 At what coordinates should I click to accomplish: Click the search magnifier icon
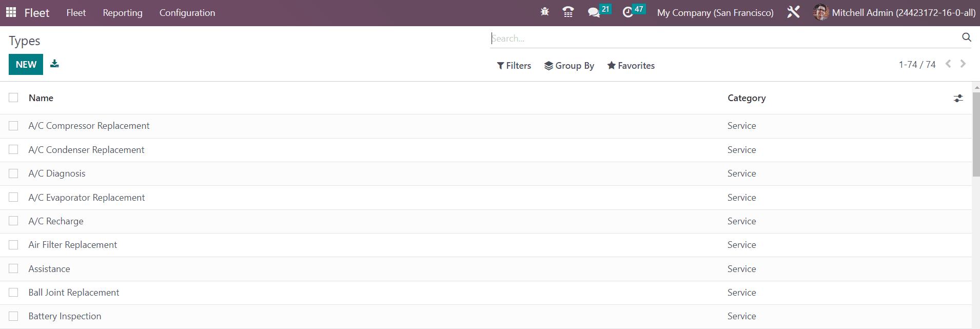[966, 37]
